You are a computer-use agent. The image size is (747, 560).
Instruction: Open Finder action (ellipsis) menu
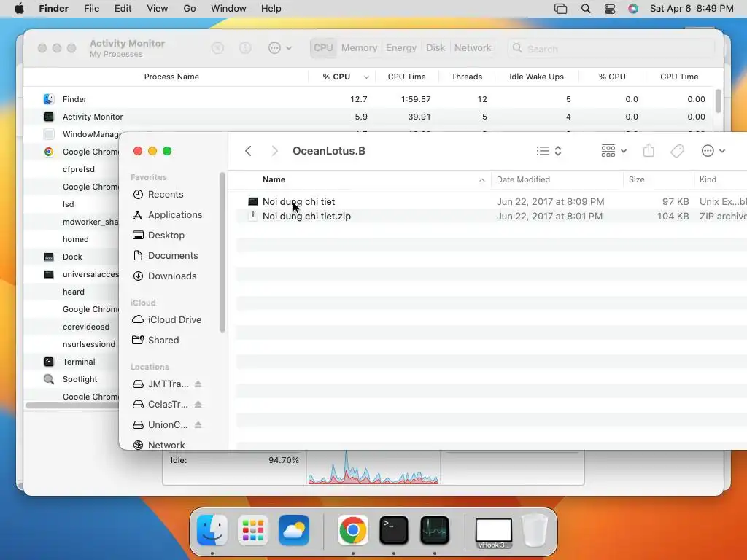(x=713, y=151)
